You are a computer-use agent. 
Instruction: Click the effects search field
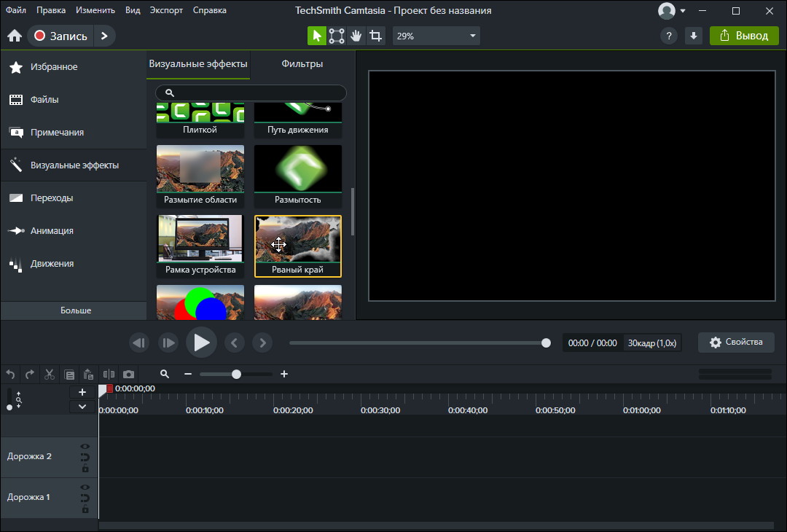point(251,93)
